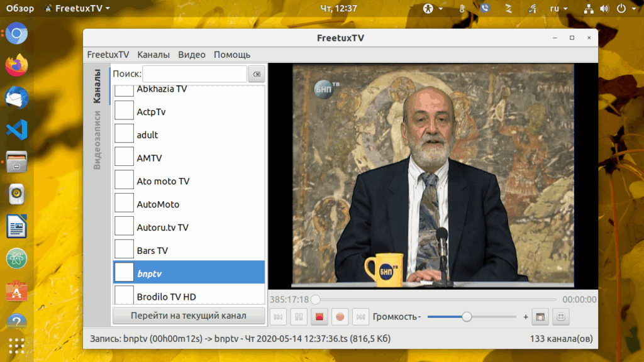Switch to mini mode icon
Viewport: 644px width, 362px height.
560,317
